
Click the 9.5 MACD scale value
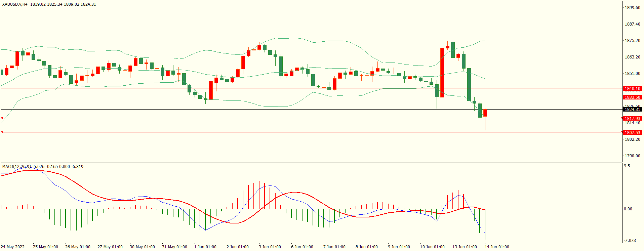pos(627,166)
